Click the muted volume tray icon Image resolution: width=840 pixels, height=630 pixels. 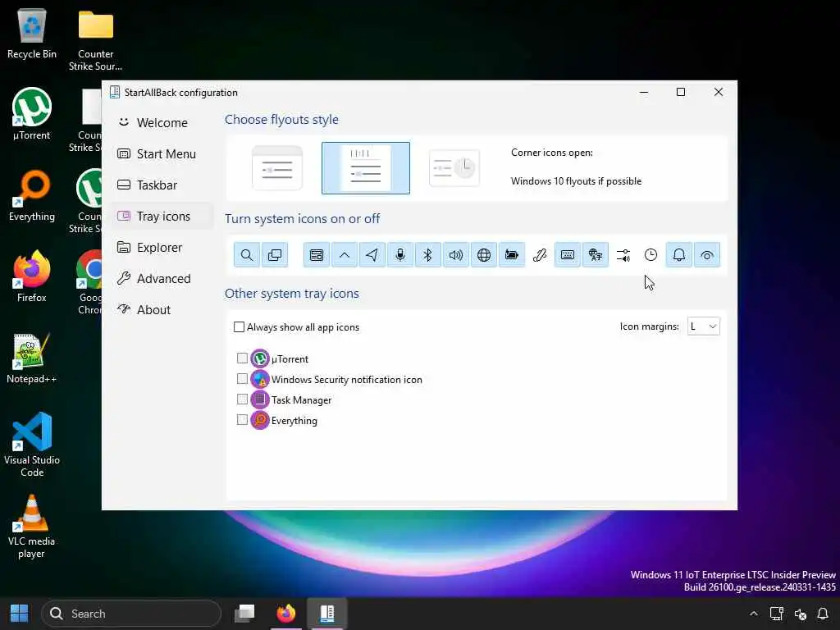click(801, 614)
